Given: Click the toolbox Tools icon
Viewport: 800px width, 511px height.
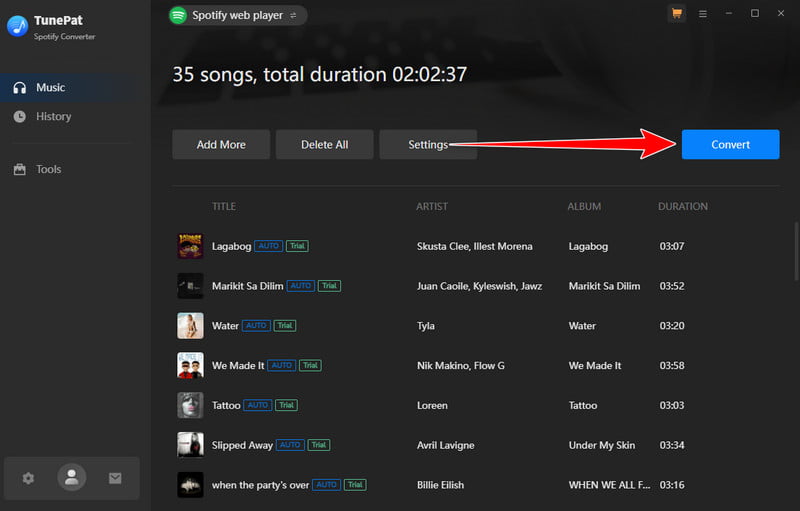Looking at the screenshot, I should (19, 169).
